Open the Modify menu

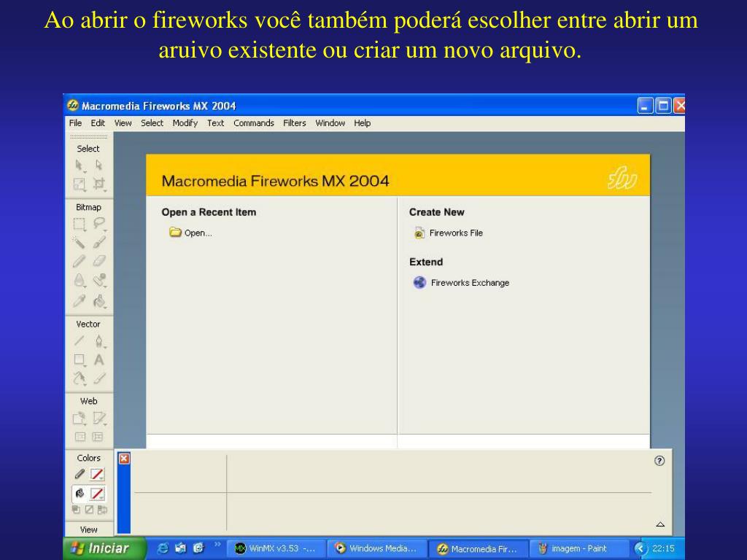click(x=185, y=122)
